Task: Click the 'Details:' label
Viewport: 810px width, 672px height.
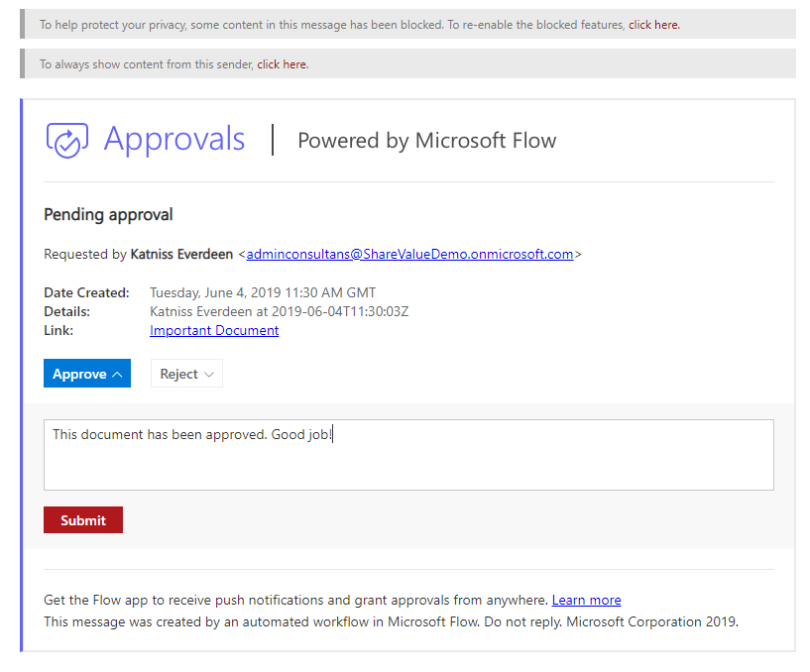Action: click(x=66, y=311)
